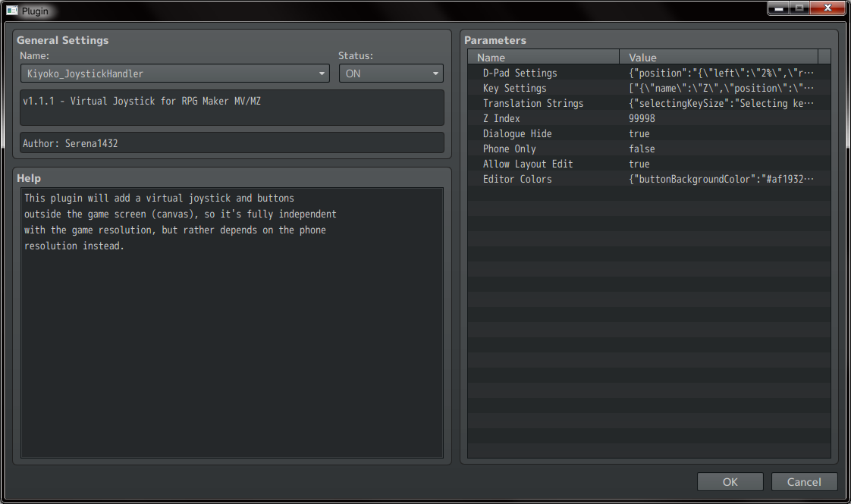Click the Plugin window title bar icon

point(12,11)
